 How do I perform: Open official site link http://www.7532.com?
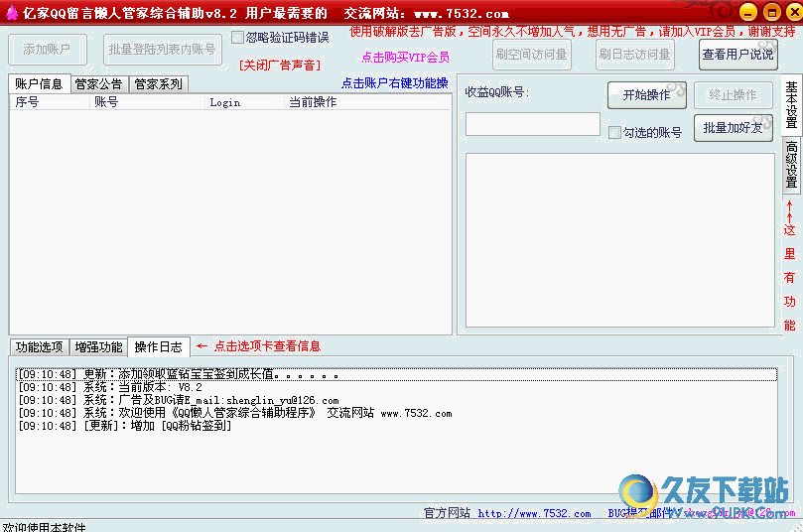click(x=534, y=513)
